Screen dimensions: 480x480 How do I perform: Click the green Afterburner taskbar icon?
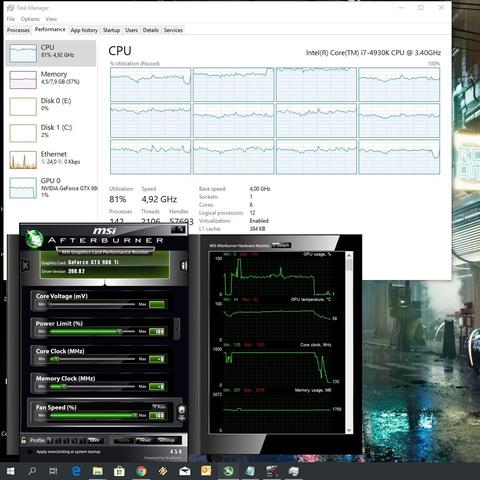(x=228, y=471)
